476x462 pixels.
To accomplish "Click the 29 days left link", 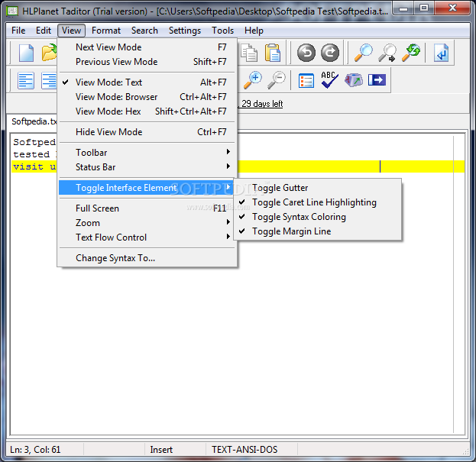I will pyautogui.click(x=261, y=104).
